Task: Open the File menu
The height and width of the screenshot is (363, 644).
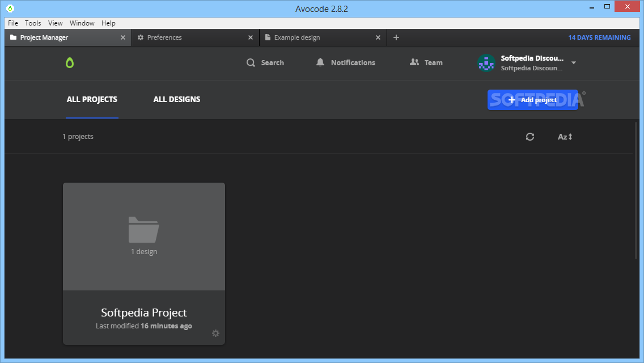Action: 13,23
